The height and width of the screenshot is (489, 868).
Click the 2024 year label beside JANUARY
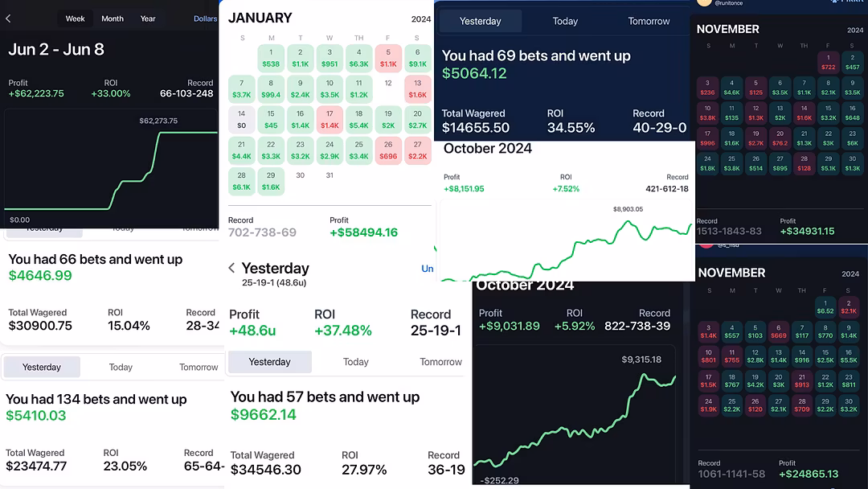click(x=421, y=19)
